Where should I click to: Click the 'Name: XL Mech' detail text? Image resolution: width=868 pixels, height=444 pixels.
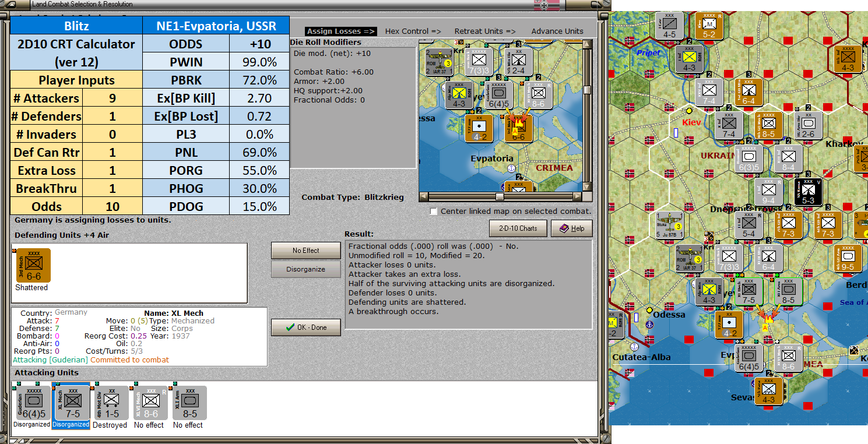tap(174, 313)
